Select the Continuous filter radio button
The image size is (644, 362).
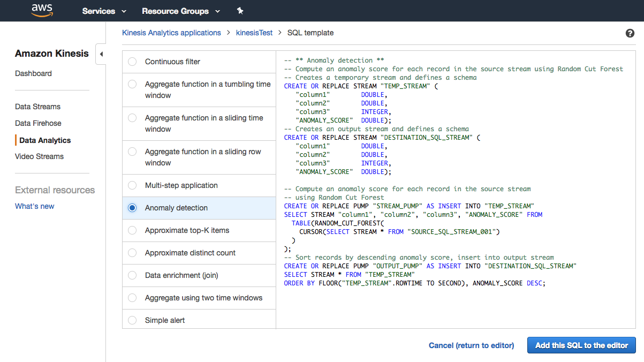click(x=132, y=62)
